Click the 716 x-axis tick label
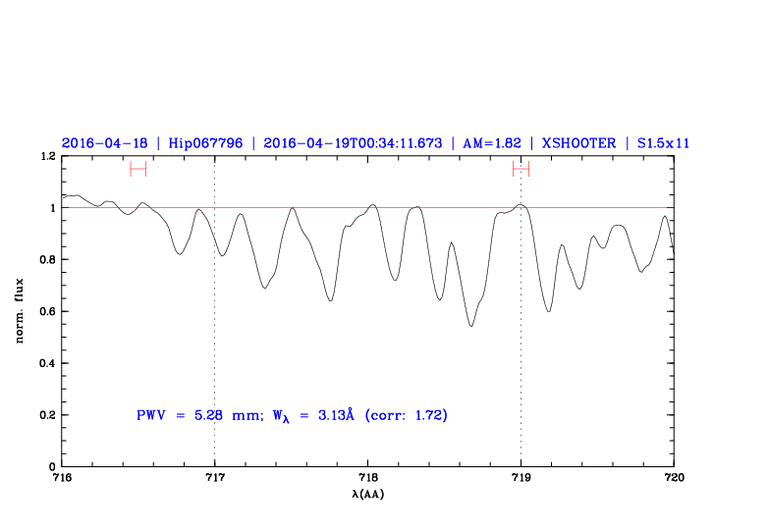 pos(61,478)
